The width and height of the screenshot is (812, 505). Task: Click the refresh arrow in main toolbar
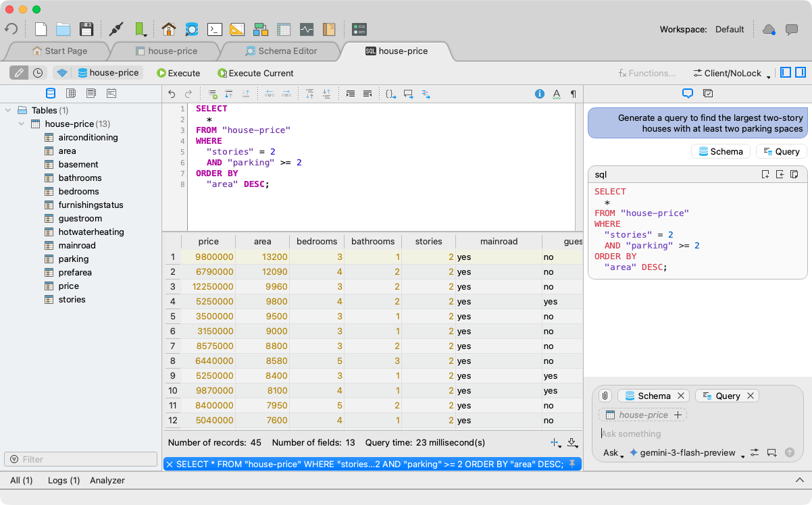click(11, 29)
